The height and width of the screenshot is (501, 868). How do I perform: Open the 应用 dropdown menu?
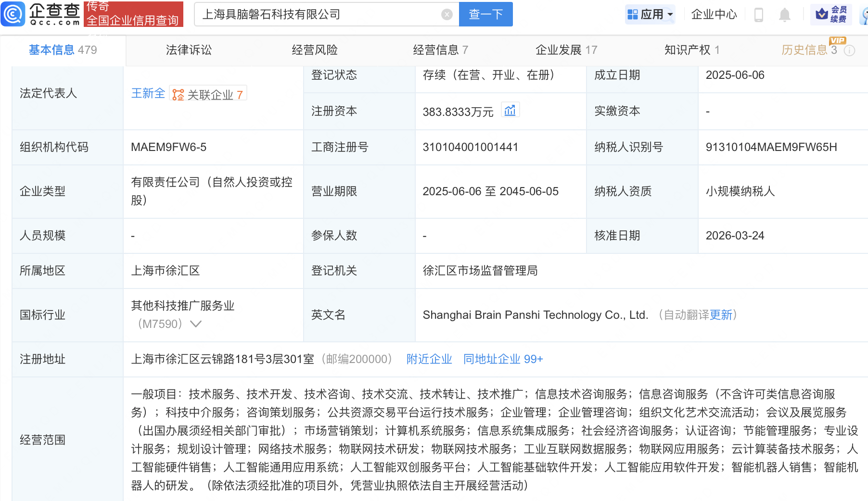(x=651, y=14)
